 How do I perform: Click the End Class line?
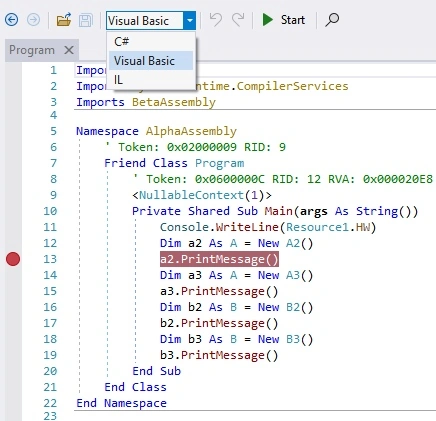point(135,387)
